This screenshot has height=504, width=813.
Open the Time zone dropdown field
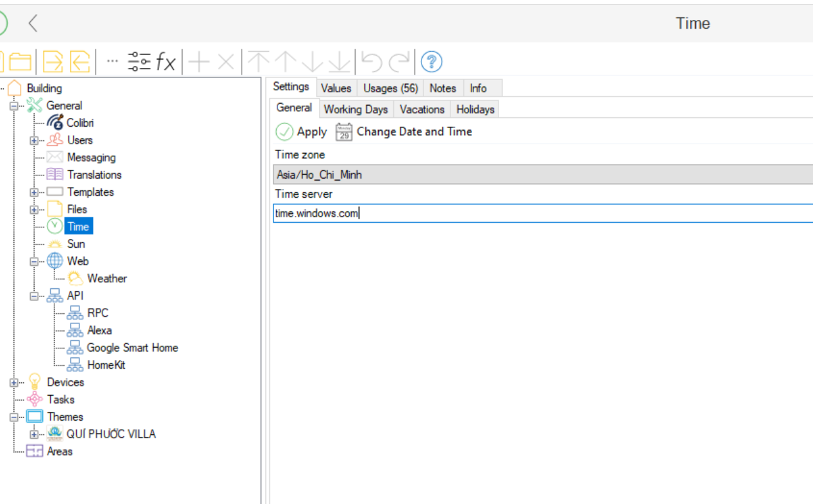[x=542, y=174]
